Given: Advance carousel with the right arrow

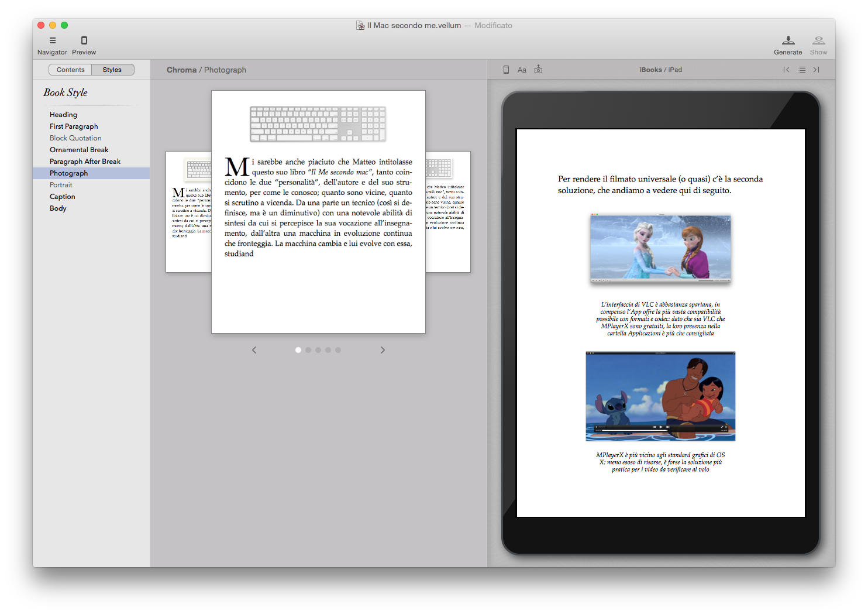Looking at the screenshot, I should pyautogui.click(x=383, y=349).
